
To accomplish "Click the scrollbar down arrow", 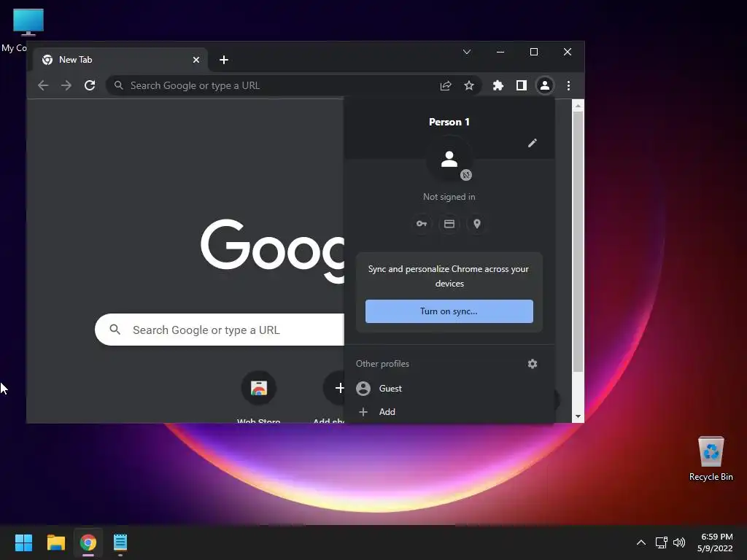I will coord(578,416).
